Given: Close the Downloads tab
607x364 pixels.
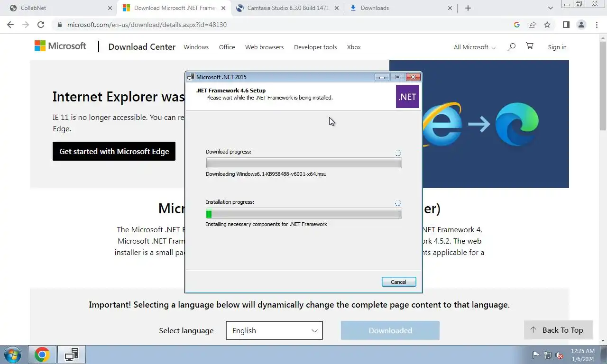Looking at the screenshot, I should pos(451,8).
